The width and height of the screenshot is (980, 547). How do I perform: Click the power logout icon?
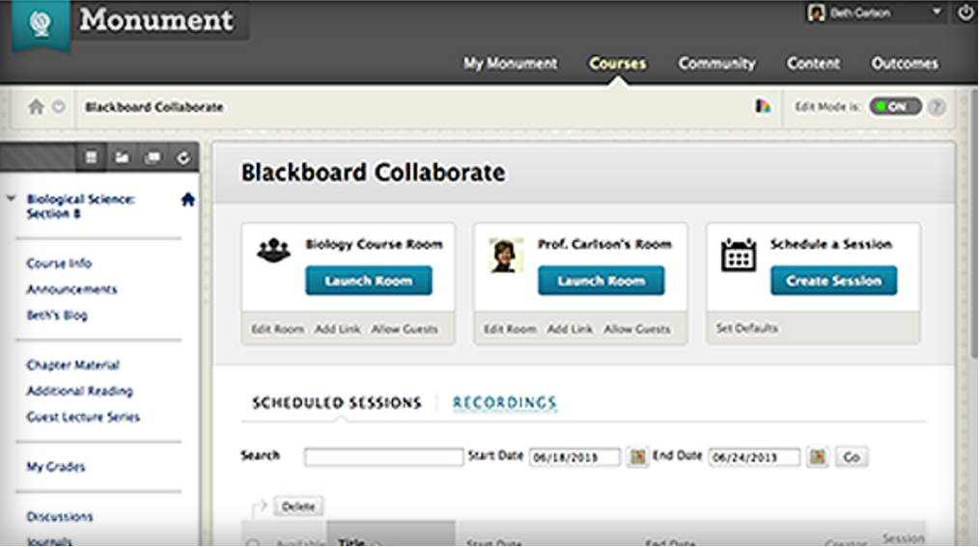coord(966,14)
